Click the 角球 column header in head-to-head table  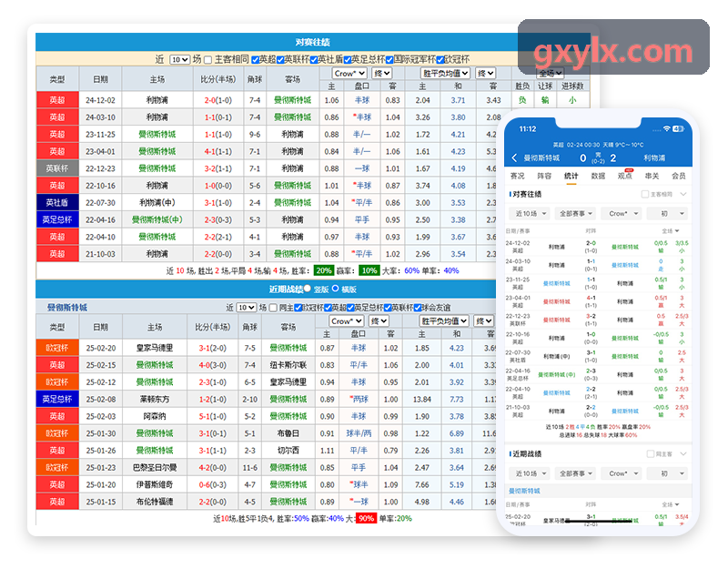click(255, 79)
